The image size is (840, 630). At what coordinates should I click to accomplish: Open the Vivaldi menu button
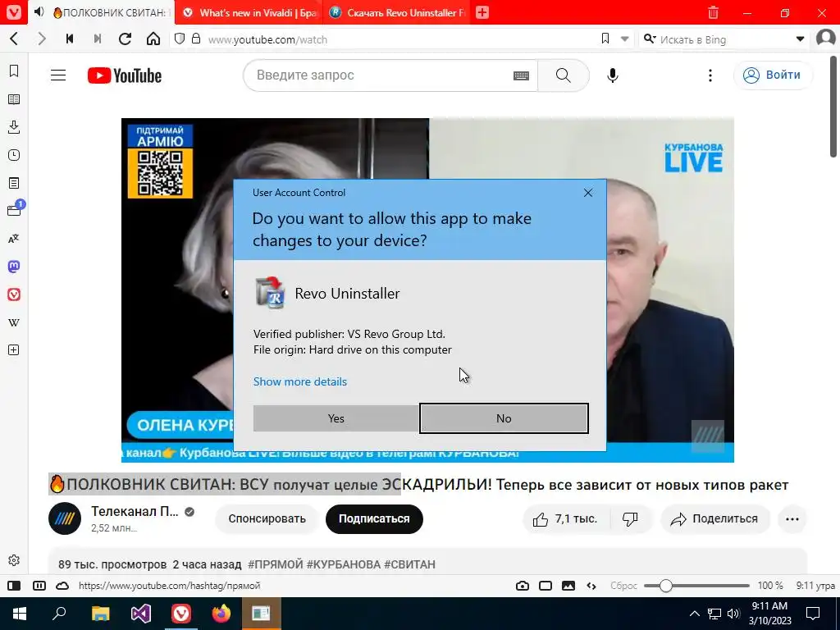(x=14, y=11)
